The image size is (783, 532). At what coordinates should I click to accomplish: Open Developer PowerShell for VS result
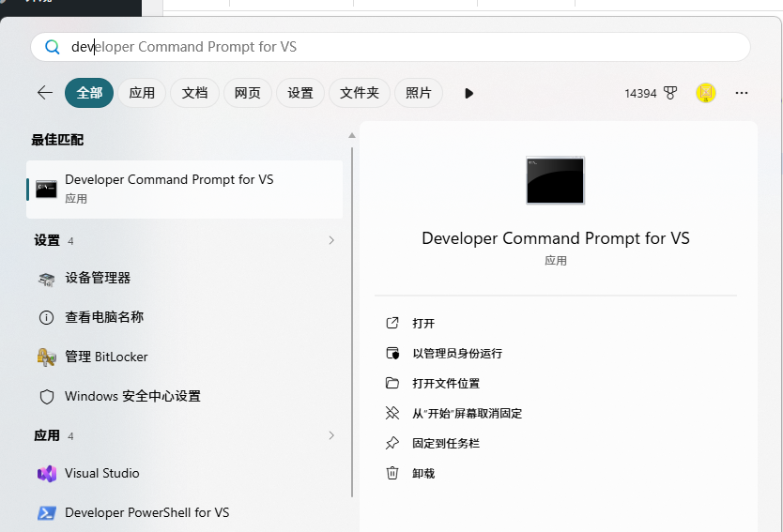click(184, 512)
